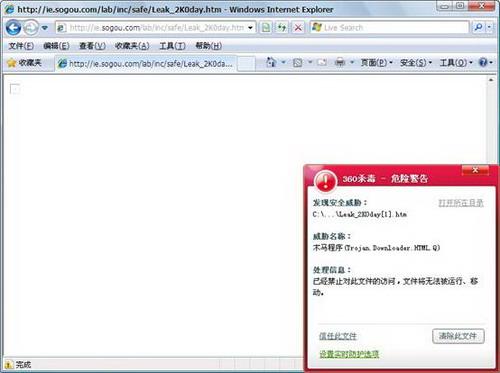The image size is (500, 373).
Task: Open the 工具(O) command bar menu
Action: [x=456, y=63]
